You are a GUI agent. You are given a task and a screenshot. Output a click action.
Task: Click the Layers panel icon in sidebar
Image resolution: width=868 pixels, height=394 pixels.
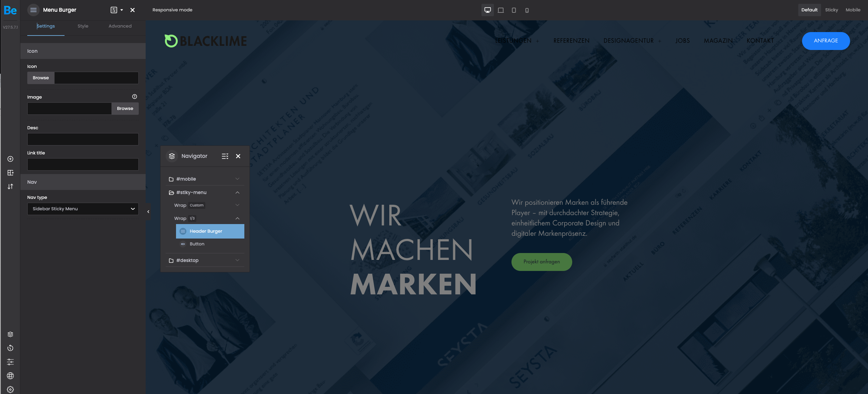tap(10, 334)
